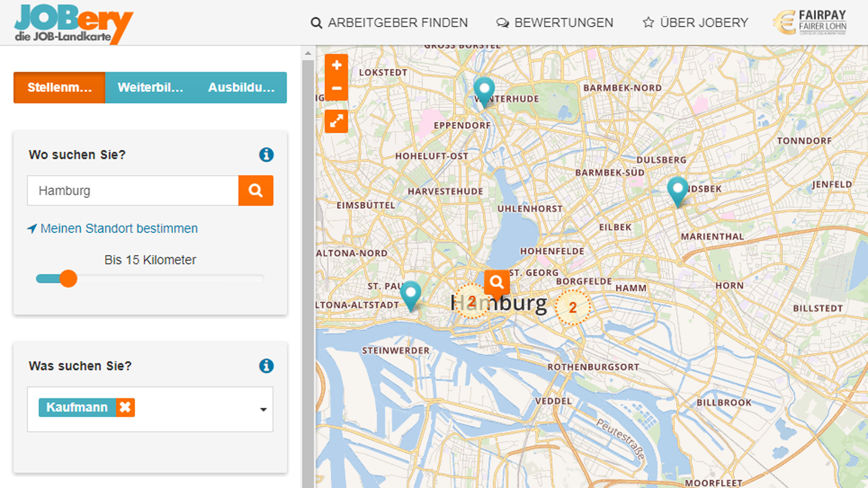Image resolution: width=868 pixels, height=488 pixels.
Task: Open the Bewertungen menu item
Action: (x=555, y=23)
